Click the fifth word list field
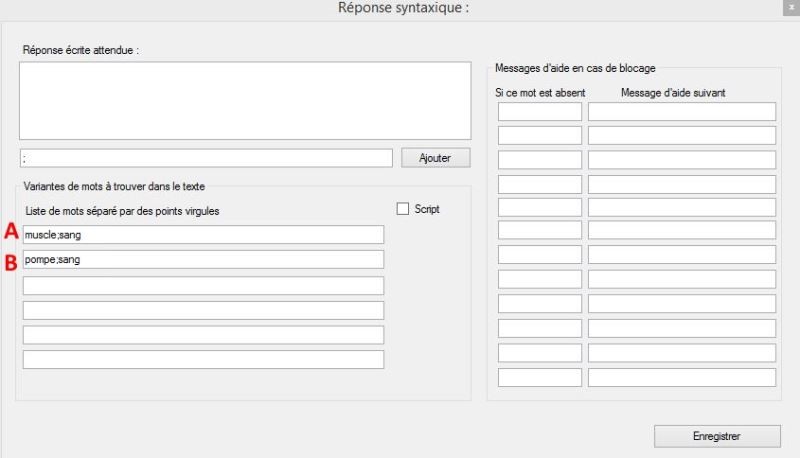Image resolution: width=800 pixels, height=458 pixels. (x=203, y=334)
